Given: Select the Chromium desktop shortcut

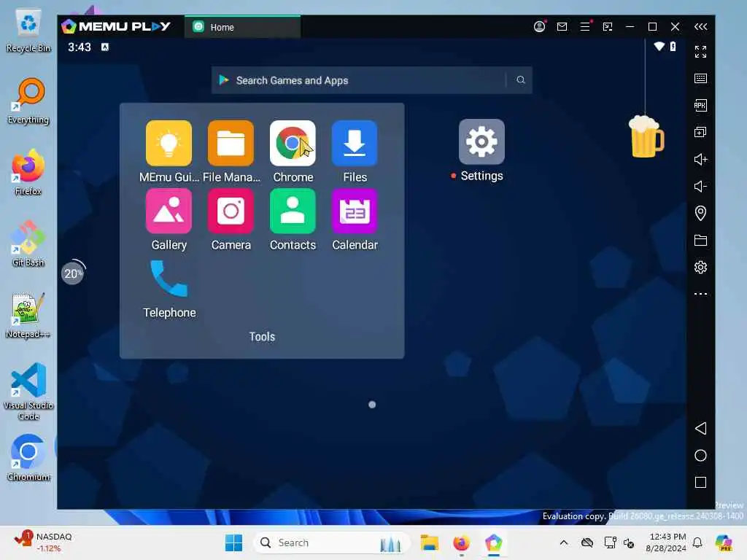Looking at the screenshot, I should (28, 458).
